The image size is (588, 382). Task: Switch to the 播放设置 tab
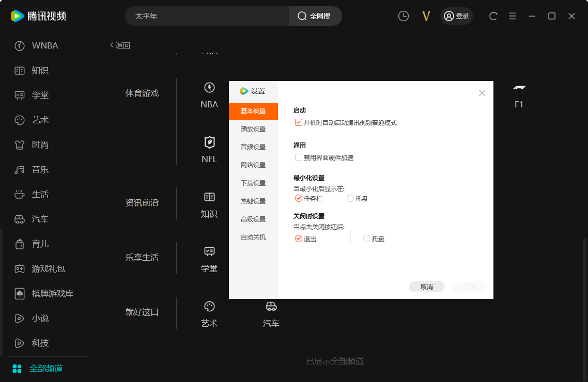(253, 129)
